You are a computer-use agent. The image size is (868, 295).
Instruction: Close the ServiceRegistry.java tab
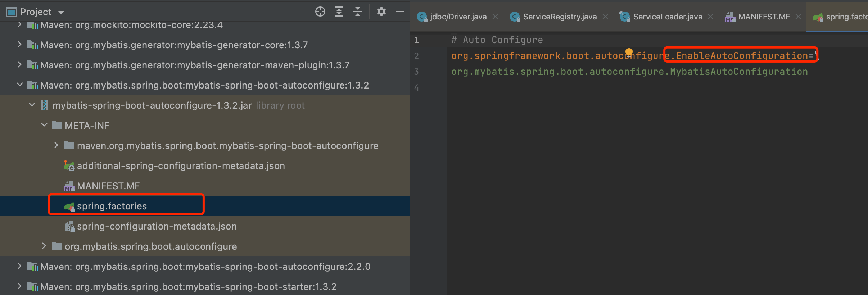click(x=606, y=17)
